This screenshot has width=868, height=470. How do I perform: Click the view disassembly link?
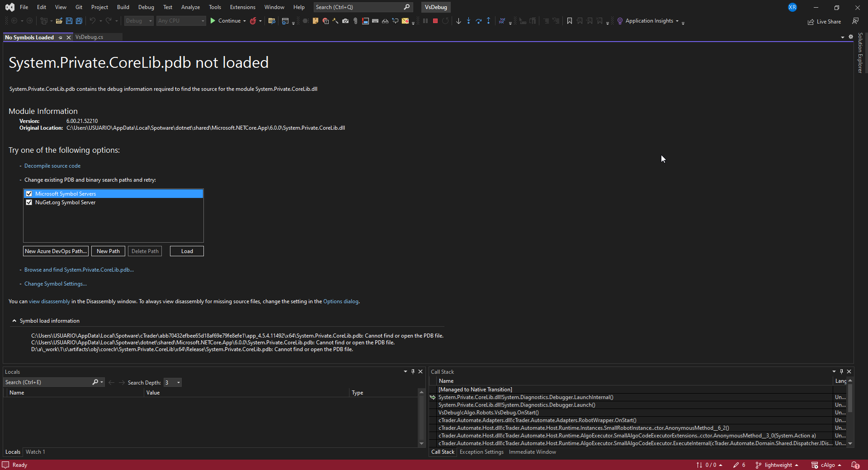coord(49,301)
